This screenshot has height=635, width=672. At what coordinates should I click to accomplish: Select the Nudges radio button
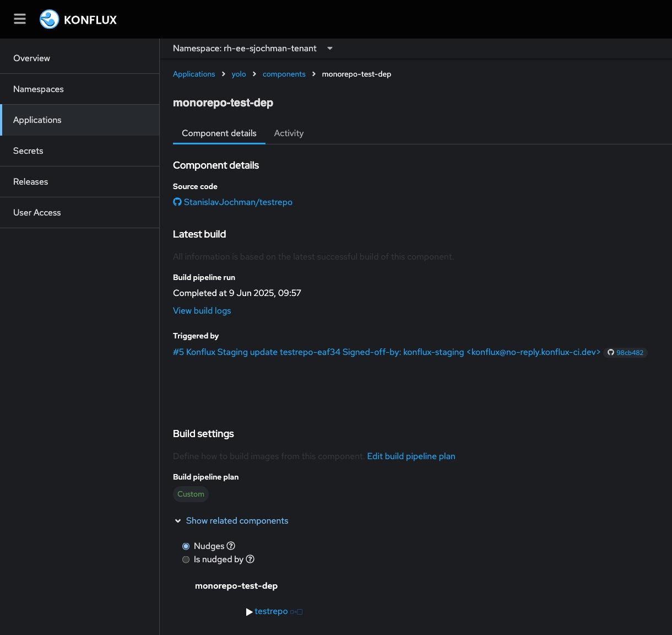click(x=186, y=546)
